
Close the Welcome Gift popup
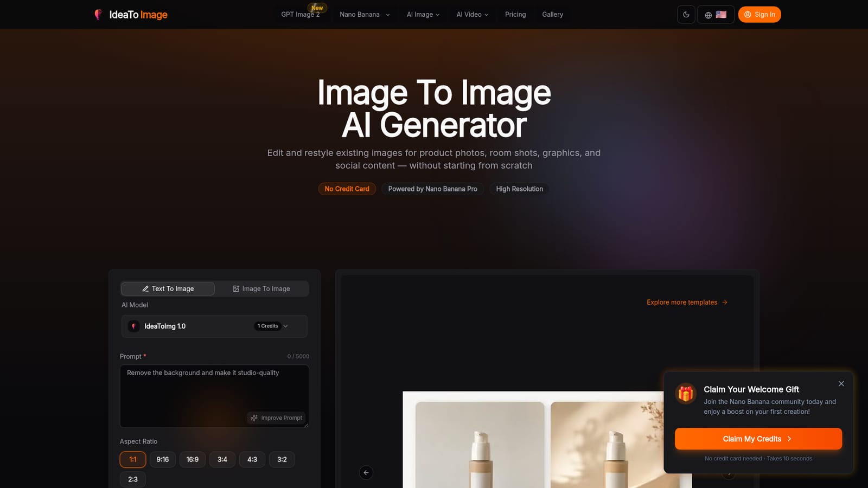click(841, 383)
